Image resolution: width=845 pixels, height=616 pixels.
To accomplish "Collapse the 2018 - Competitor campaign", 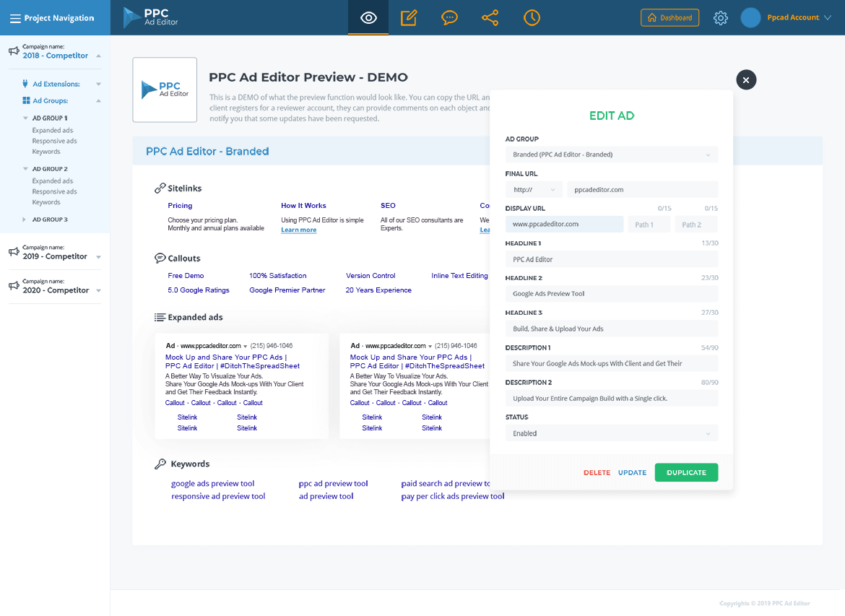I will point(99,56).
